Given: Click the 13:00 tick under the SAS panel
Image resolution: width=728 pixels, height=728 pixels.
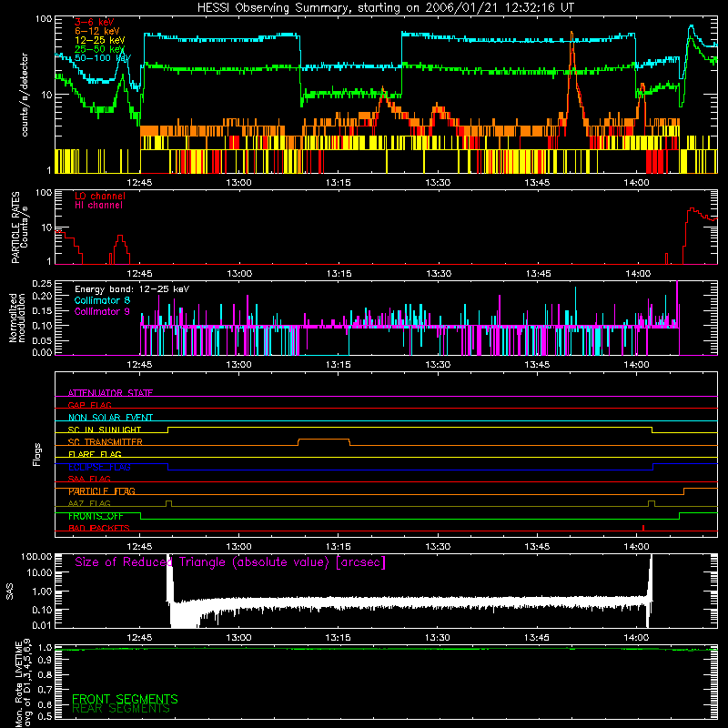Looking at the screenshot, I should (x=239, y=638).
